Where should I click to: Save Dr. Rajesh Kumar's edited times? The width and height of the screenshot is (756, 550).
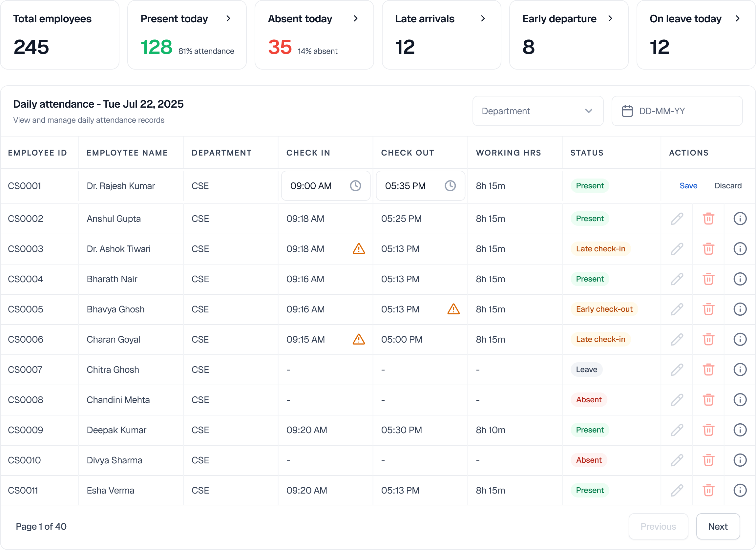click(x=688, y=186)
